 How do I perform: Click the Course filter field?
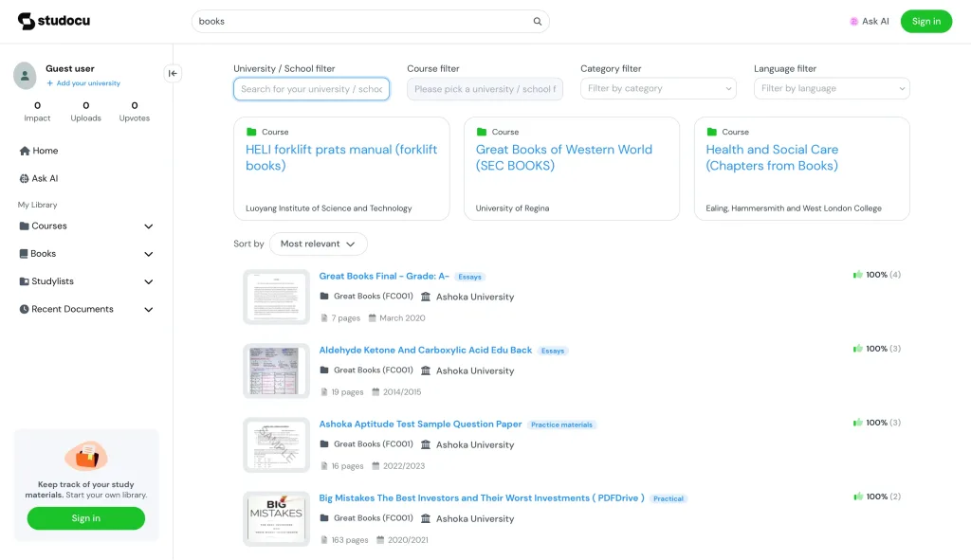tap(485, 89)
